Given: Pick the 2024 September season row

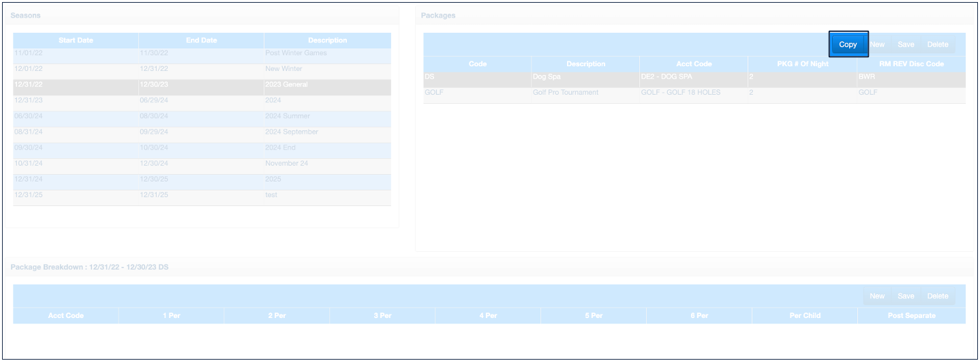Looking at the screenshot, I should 202,132.
